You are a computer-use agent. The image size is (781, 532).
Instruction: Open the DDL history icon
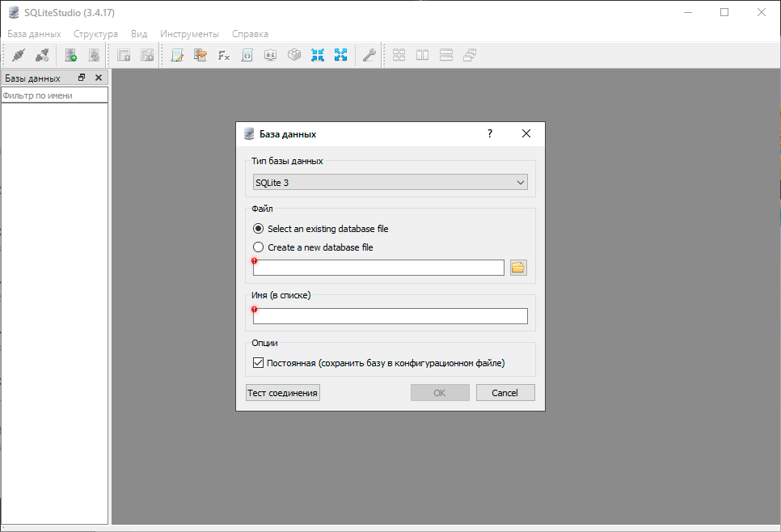(201, 55)
